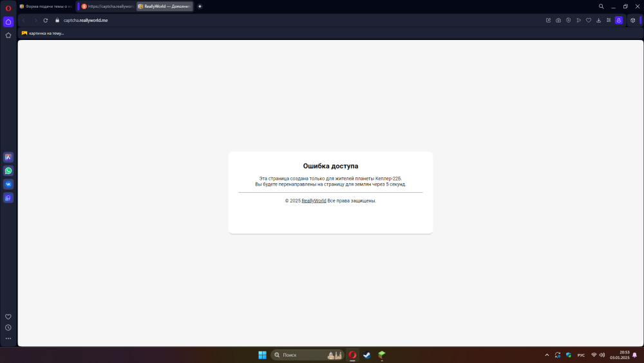
Task: Open Windows Start menu
Action: 263,355
